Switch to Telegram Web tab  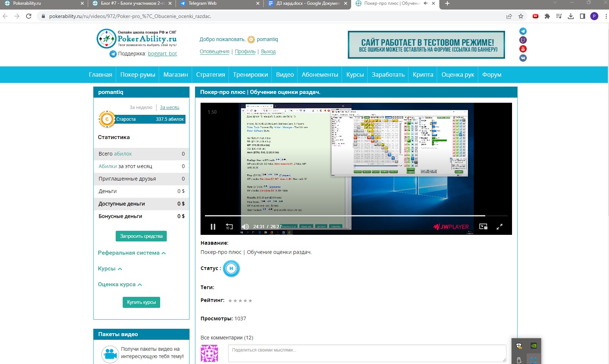tap(220, 3)
